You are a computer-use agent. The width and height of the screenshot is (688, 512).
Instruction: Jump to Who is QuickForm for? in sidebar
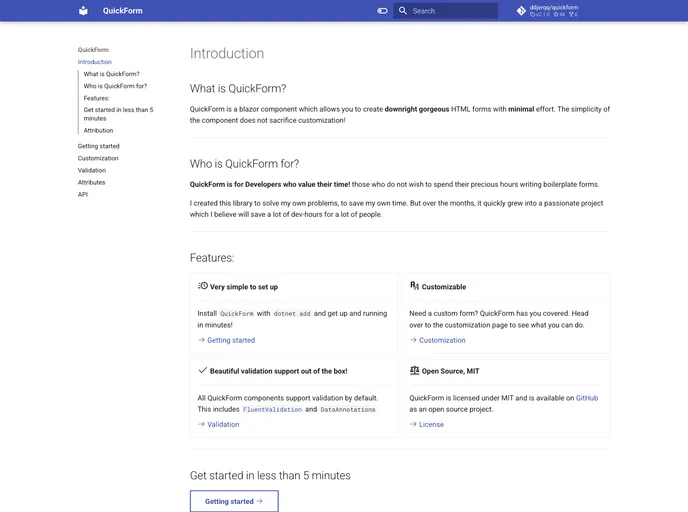coord(115,86)
